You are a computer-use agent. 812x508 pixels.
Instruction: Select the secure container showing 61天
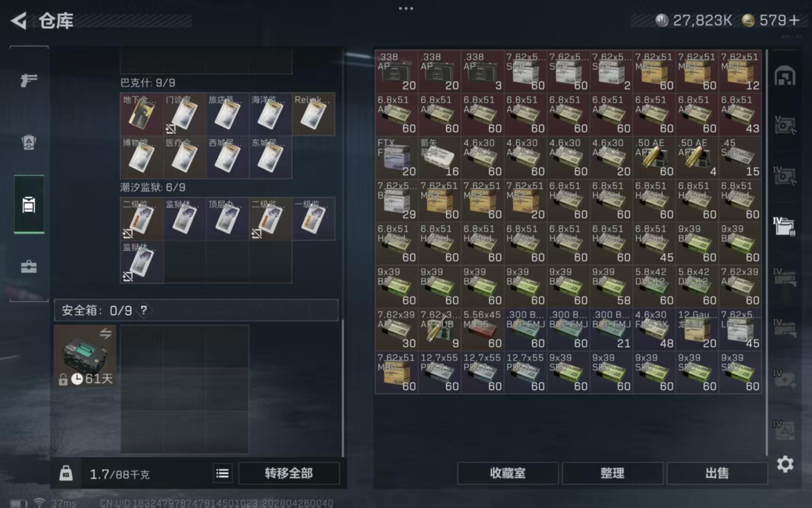[85, 356]
